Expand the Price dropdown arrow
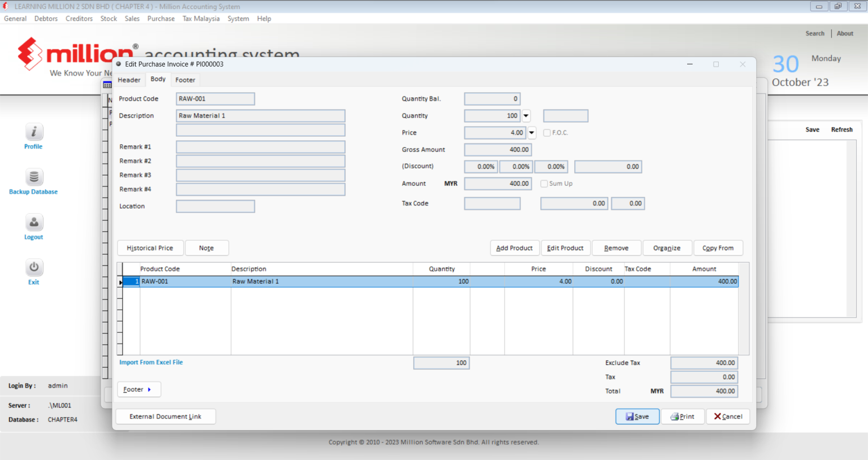Screen dimensions: 868x460 (531, 132)
